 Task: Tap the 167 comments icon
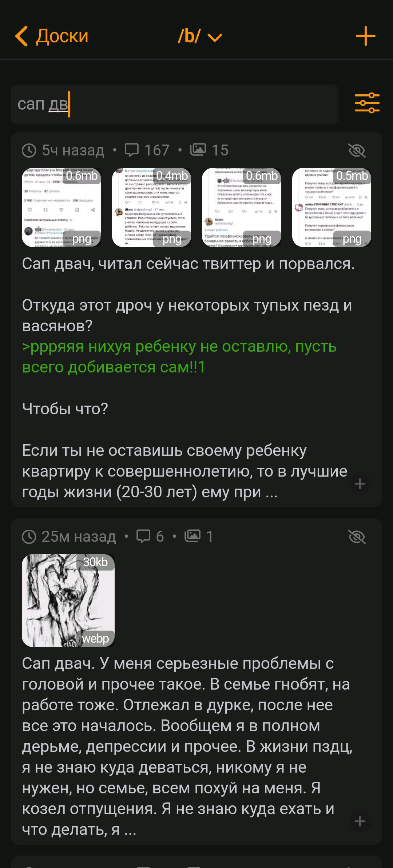coord(131,150)
